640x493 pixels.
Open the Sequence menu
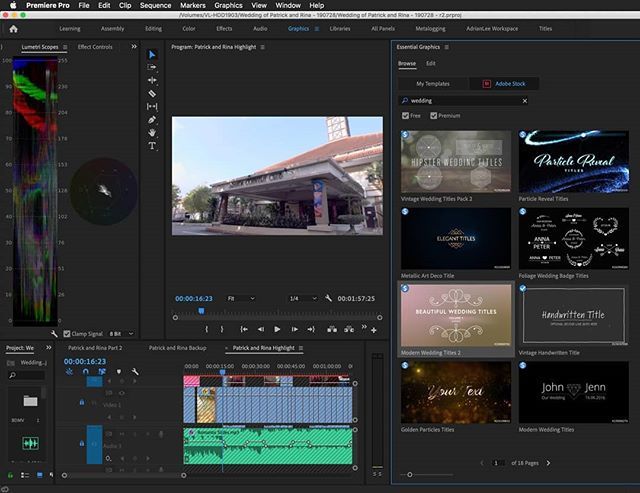pyautogui.click(x=156, y=5)
